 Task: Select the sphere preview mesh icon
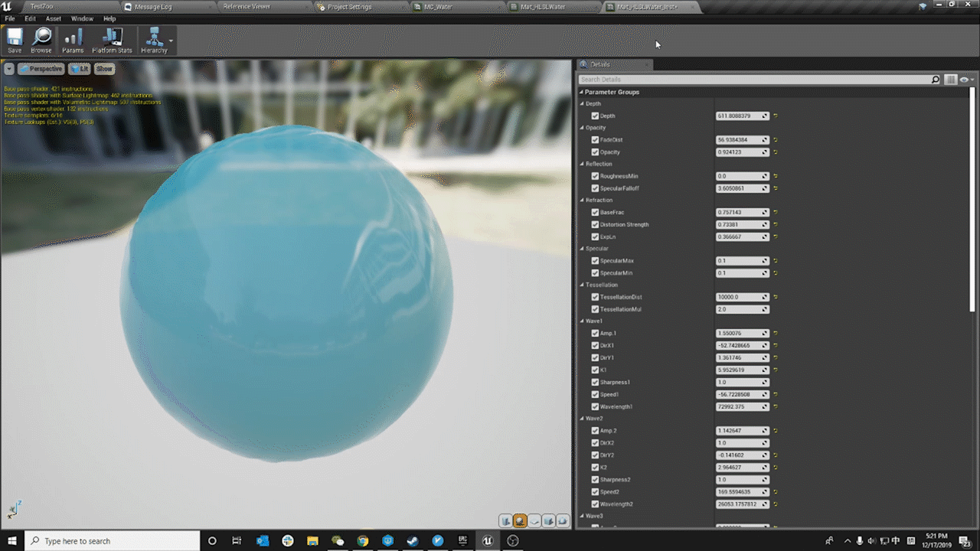tap(520, 521)
